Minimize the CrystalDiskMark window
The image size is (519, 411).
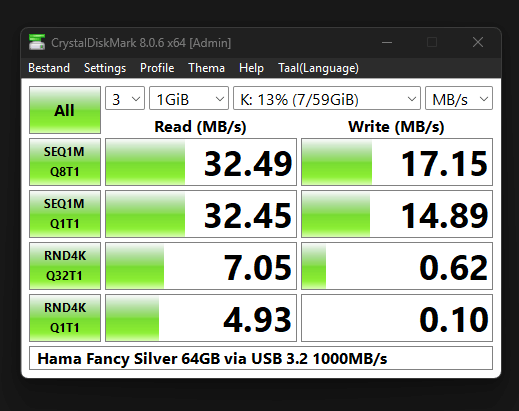[x=387, y=42]
